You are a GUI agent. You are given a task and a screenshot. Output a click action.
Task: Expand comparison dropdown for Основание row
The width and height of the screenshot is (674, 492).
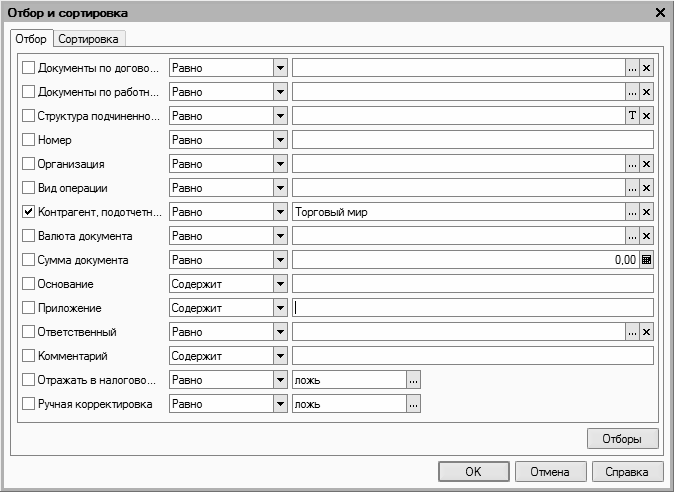pos(281,284)
